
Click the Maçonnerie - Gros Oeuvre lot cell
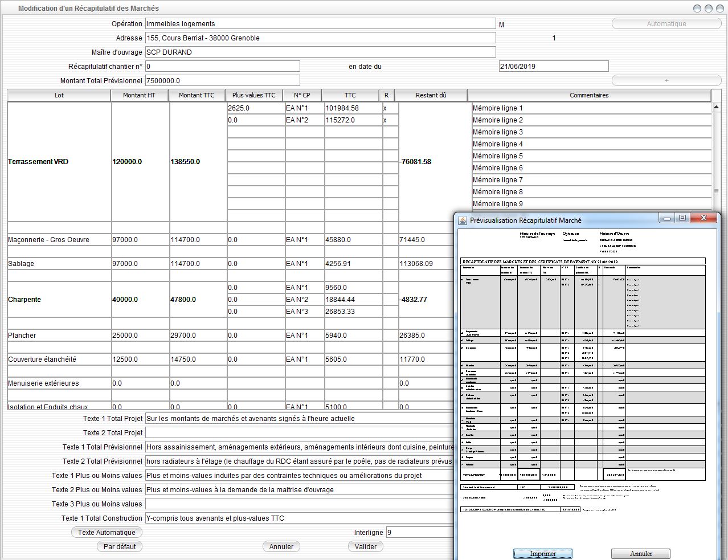(x=59, y=240)
